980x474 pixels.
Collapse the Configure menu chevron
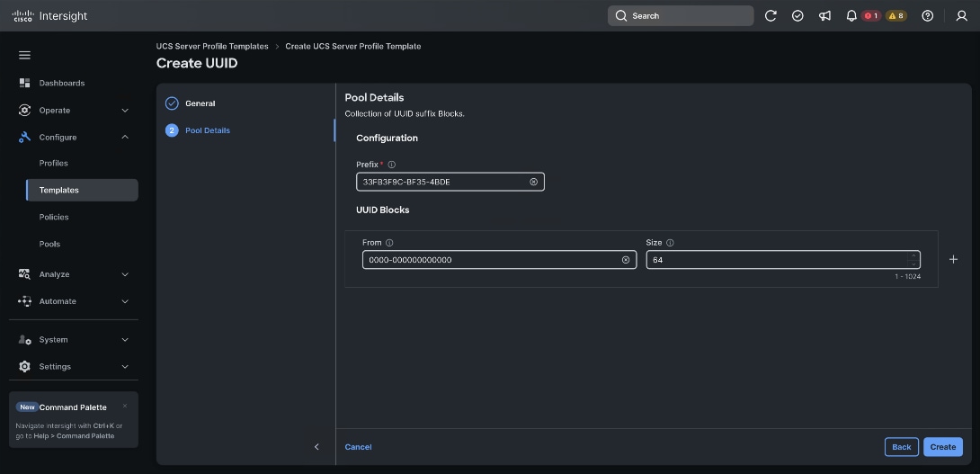(125, 137)
